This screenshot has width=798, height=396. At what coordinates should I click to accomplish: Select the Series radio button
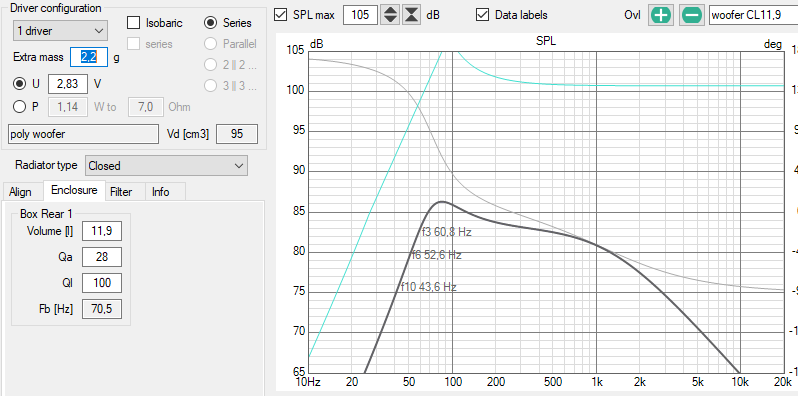[x=210, y=22]
